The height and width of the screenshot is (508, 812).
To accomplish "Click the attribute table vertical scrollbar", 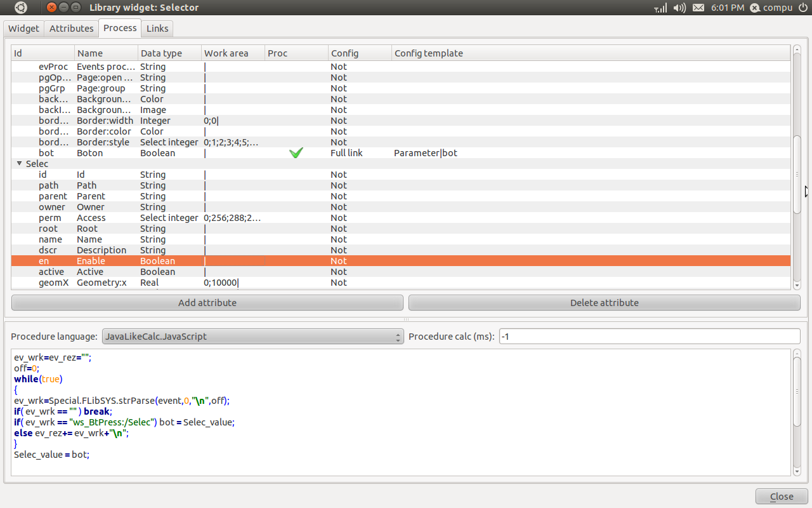I will click(797, 175).
